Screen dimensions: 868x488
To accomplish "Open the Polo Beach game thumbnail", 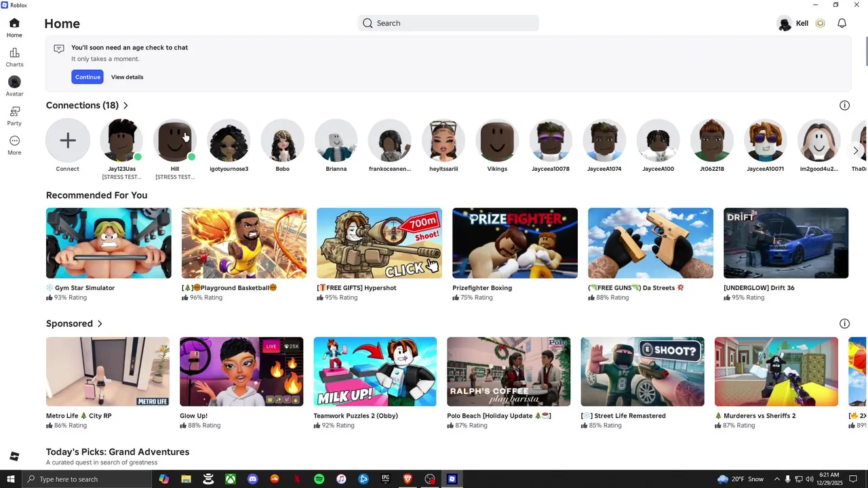I will 509,371.
